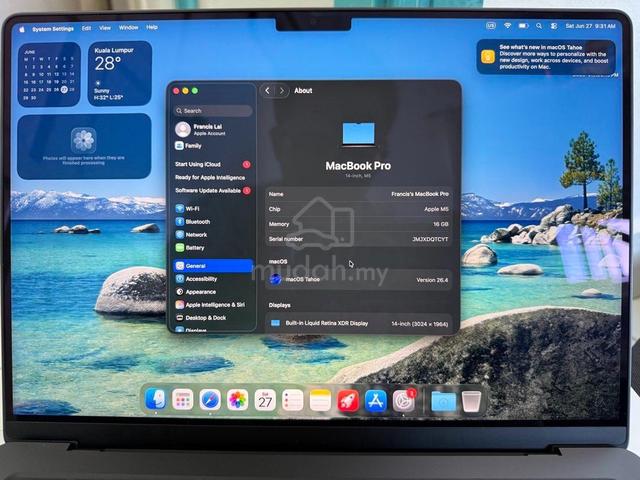Open the Apple menu logo
Viewport: 640px width, 480px height.
pyautogui.click(x=22, y=29)
